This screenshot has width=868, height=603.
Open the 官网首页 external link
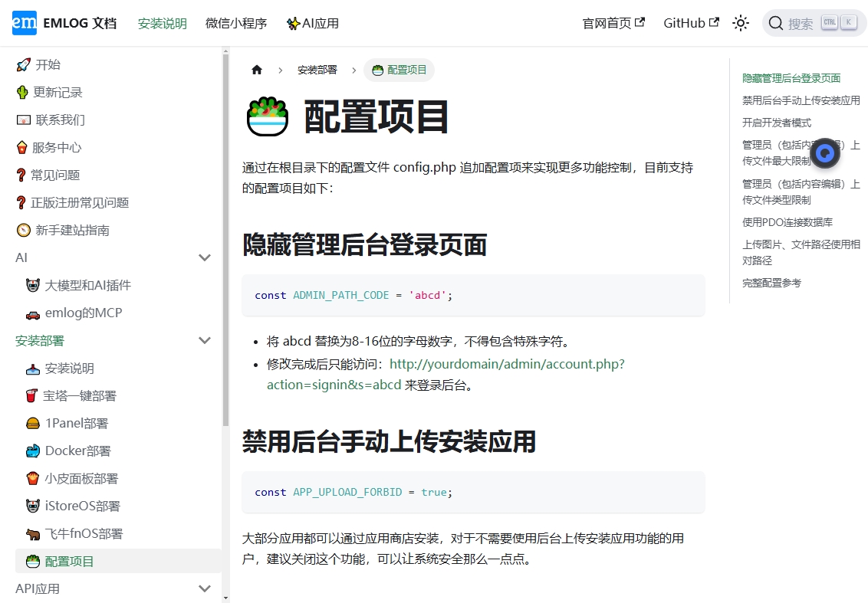[613, 23]
